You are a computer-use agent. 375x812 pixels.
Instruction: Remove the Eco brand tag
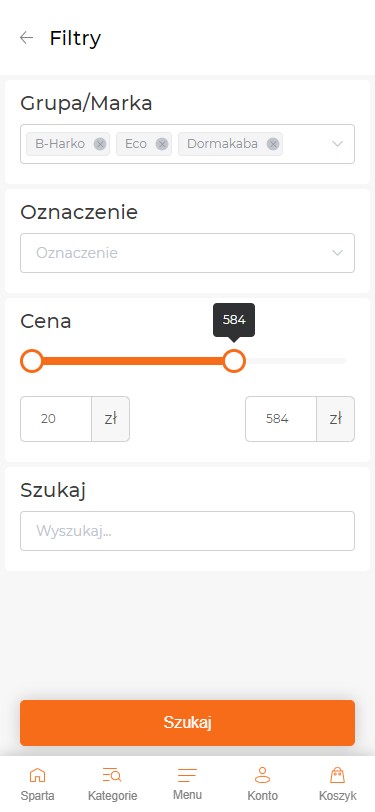tap(162, 144)
